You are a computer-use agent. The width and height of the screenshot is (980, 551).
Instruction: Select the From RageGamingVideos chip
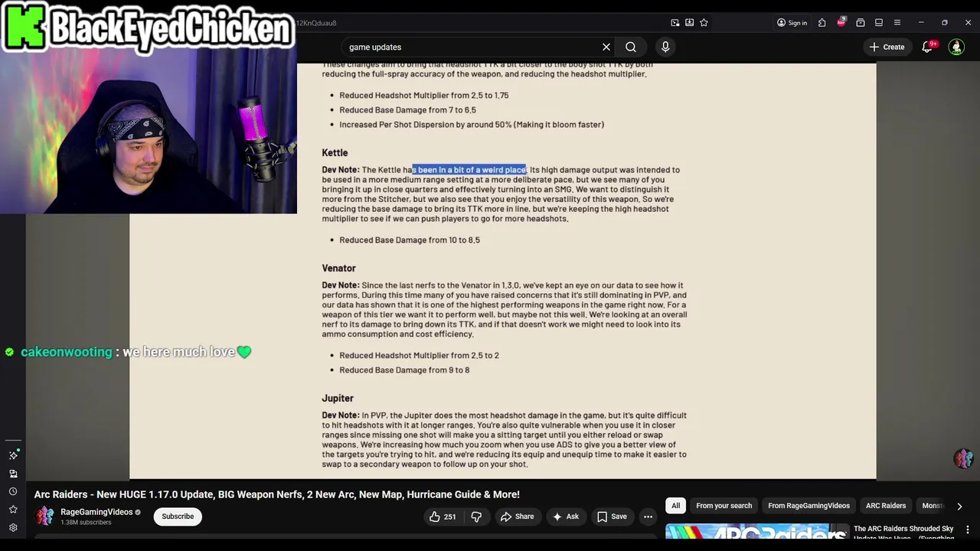tap(808, 506)
